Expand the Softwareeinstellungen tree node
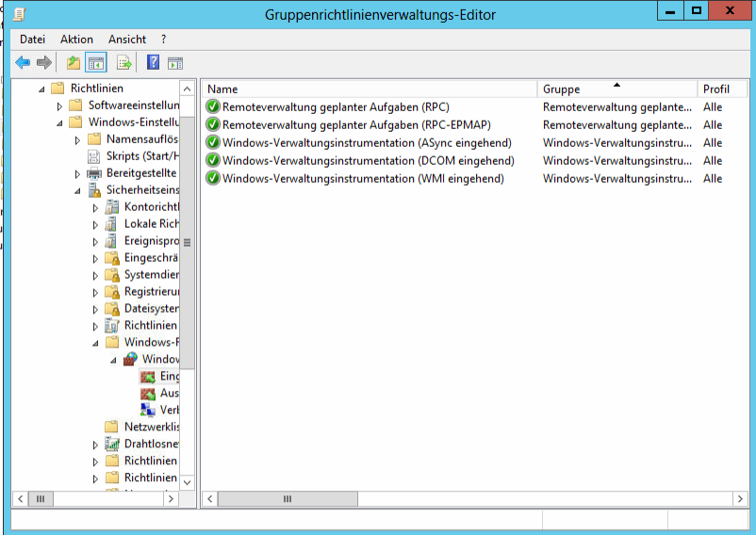756x535 pixels. click(x=60, y=105)
